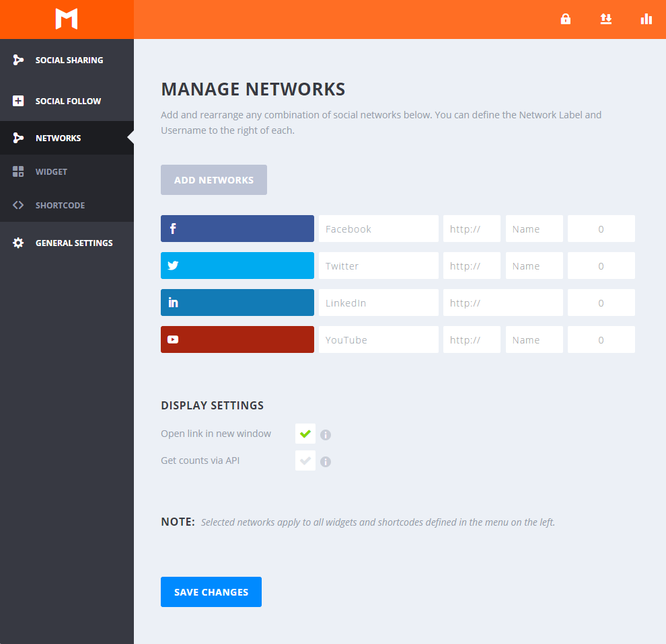Click the YouTube network bar
The width and height of the screenshot is (666, 644).
click(237, 339)
